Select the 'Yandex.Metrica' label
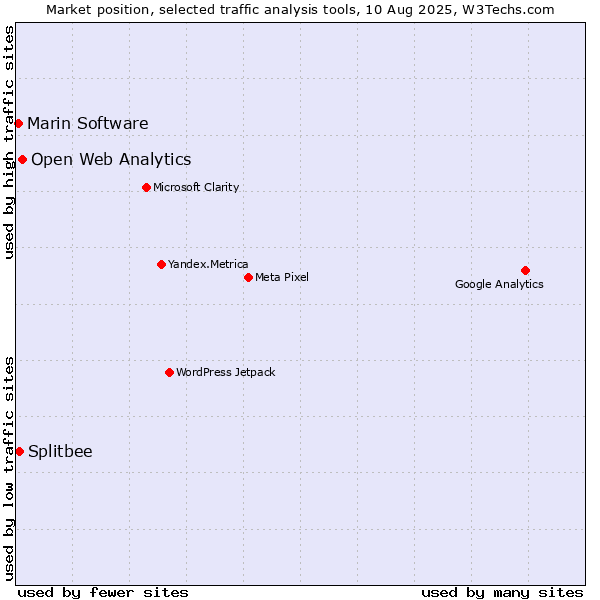 pyautogui.click(x=208, y=264)
